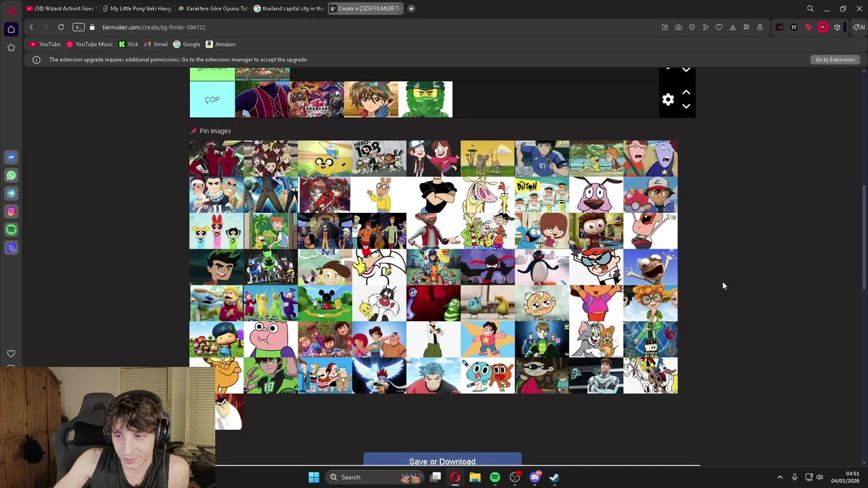Reload the page with refresh icon
The image size is (868, 488).
point(61,27)
